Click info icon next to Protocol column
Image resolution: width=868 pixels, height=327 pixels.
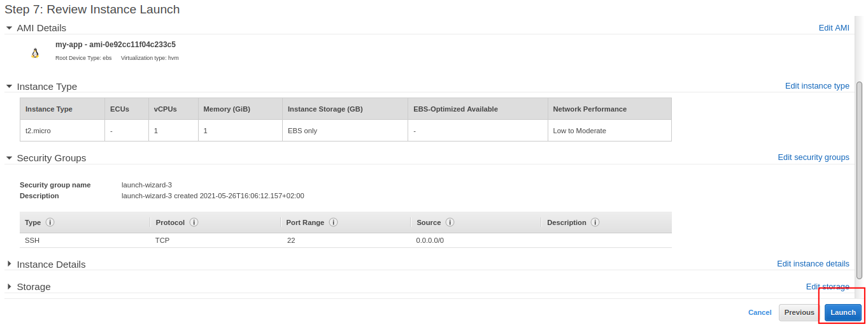194,222
